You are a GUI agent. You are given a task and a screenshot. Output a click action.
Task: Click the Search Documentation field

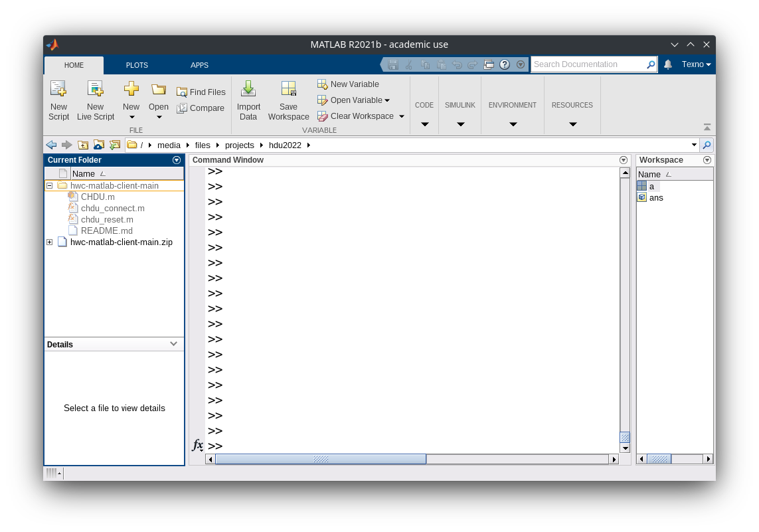587,64
